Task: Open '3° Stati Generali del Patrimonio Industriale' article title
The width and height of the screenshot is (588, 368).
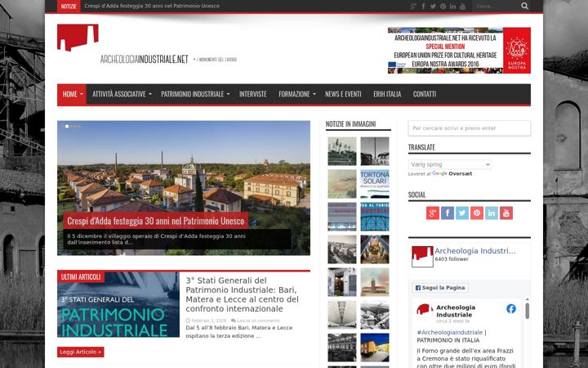Action: (243, 294)
